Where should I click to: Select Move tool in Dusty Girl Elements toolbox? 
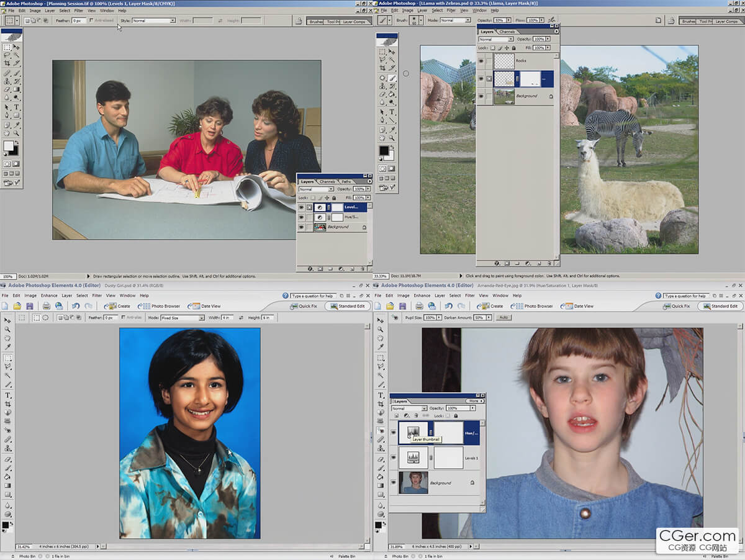8,320
